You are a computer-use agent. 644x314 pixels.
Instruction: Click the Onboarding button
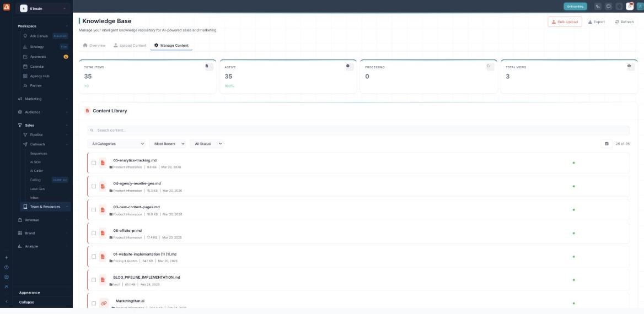point(575,7)
